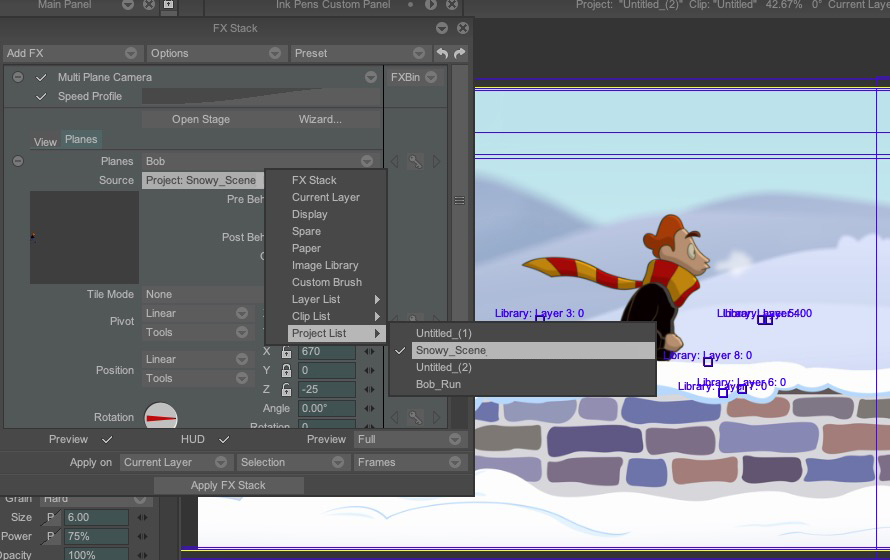Screen dimensions: 890x560
Task: Collapse the Planes parameter section
Action: click(18, 162)
